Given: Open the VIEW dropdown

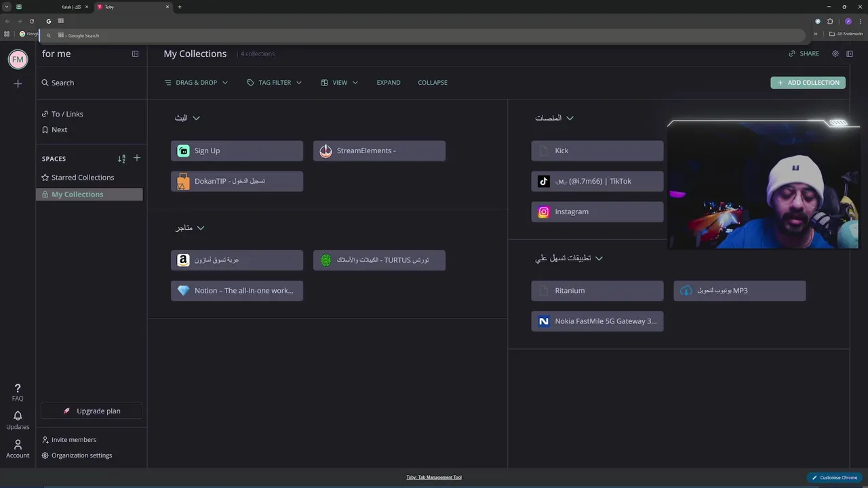Looking at the screenshot, I should [x=340, y=83].
